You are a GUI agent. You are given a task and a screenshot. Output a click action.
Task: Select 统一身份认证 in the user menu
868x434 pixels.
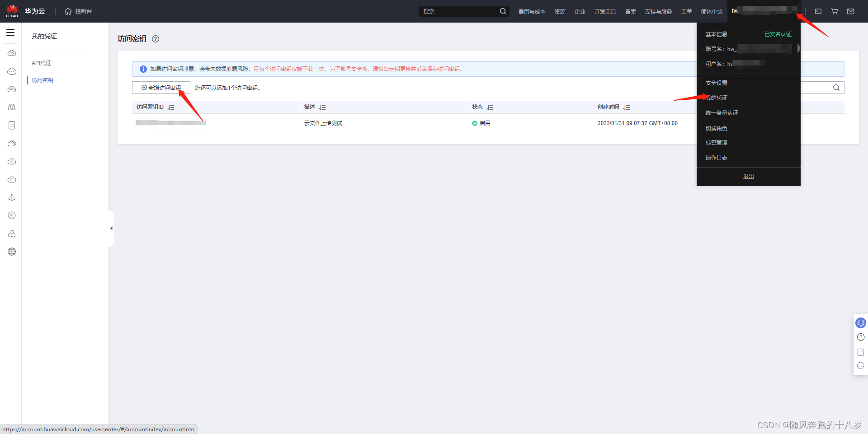[x=722, y=113]
